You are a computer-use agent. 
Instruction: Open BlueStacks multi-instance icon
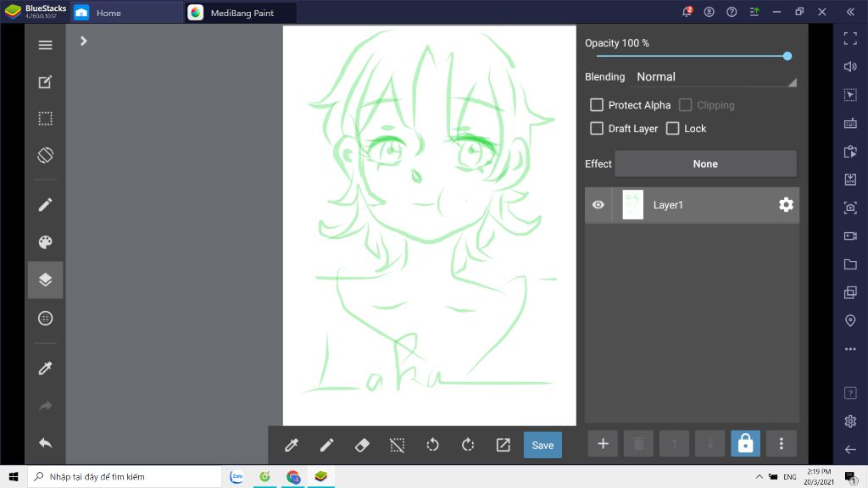pyautogui.click(x=850, y=292)
